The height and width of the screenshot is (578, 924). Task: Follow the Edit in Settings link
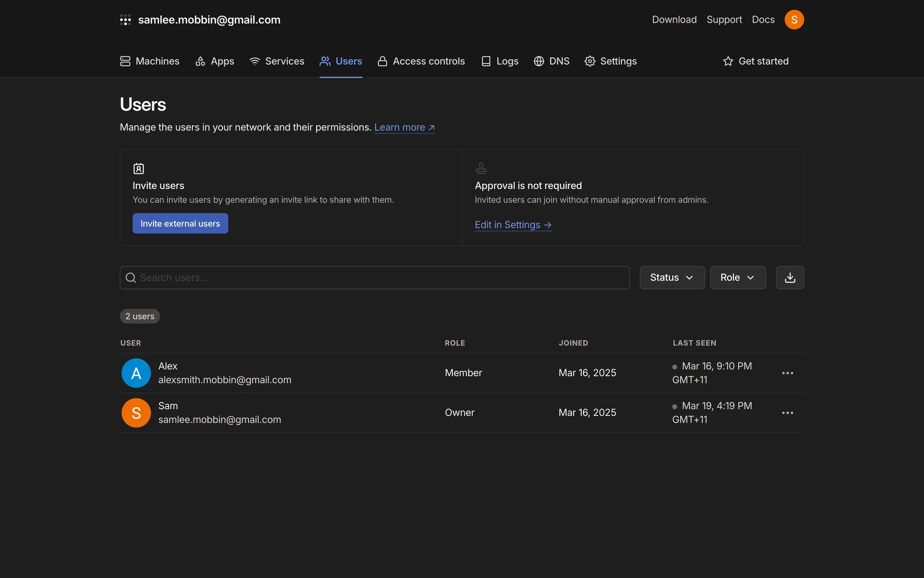[x=513, y=225]
